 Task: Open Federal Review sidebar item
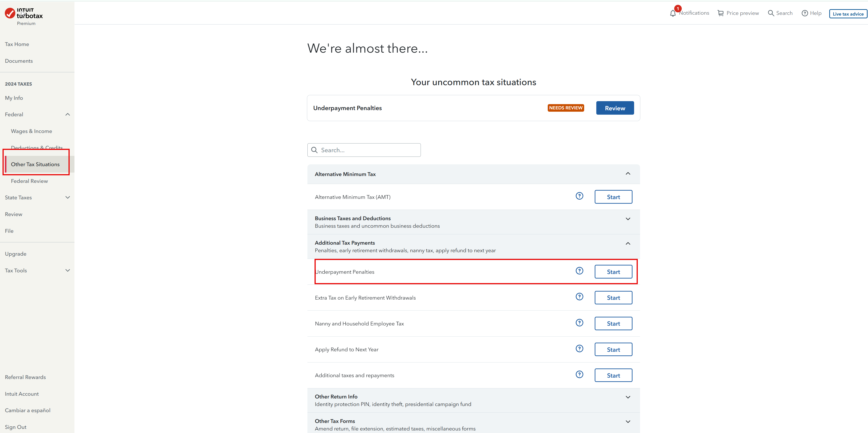[x=29, y=181]
